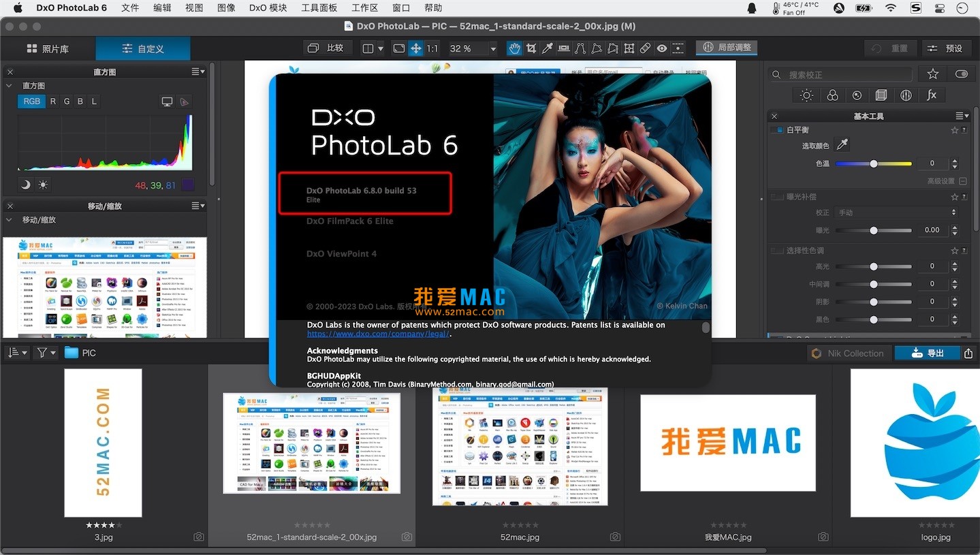980x555 pixels.
Task: Open the 图像 menu
Action: pyautogui.click(x=226, y=8)
